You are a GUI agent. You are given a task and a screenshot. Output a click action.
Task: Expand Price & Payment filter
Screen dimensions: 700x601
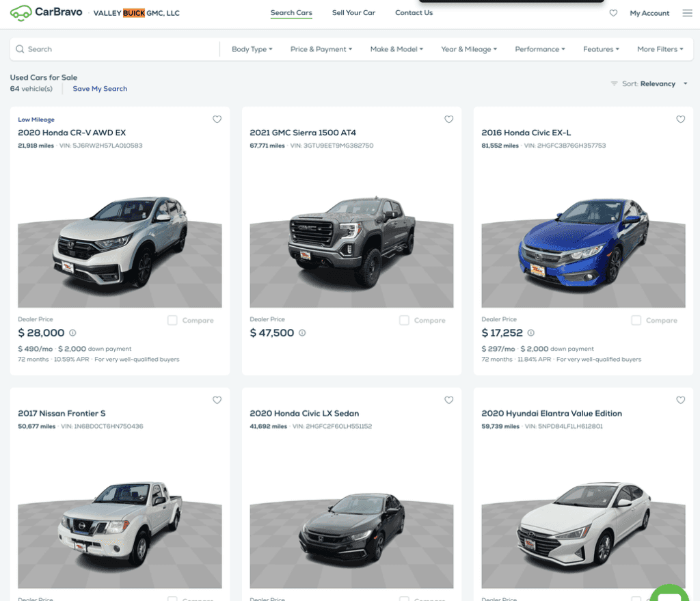(321, 49)
